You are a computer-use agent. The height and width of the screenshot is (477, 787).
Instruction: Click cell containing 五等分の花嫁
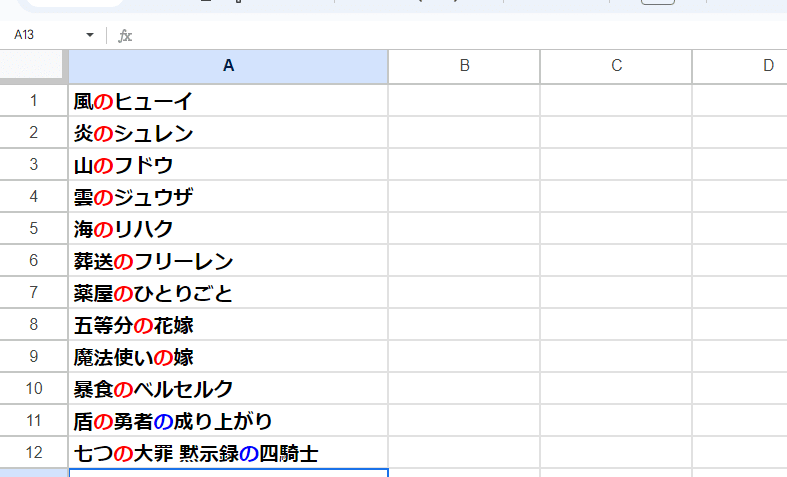(228, 324)
